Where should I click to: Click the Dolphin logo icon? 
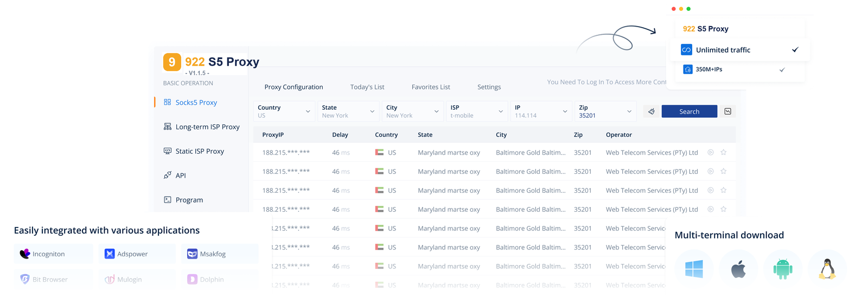click(x=192, y=279)
